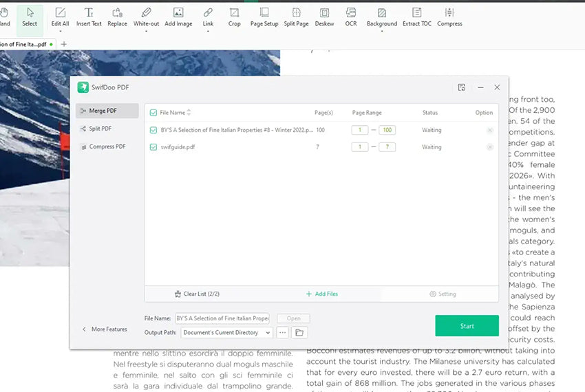Switch to the Compress PDF tab
Viewport: 585px width, 392px height.
tap(107, 146)
